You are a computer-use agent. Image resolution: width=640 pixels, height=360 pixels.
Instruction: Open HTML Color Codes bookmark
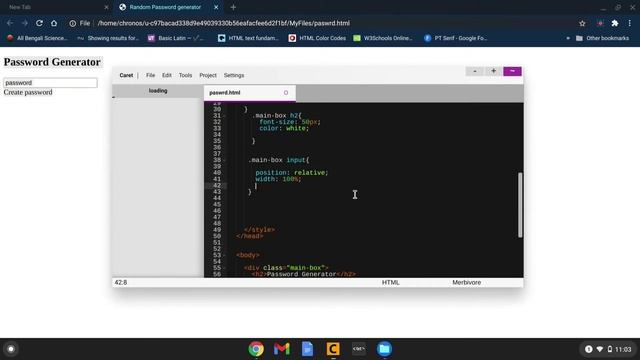pyautogui.click(x=317, y=38)
